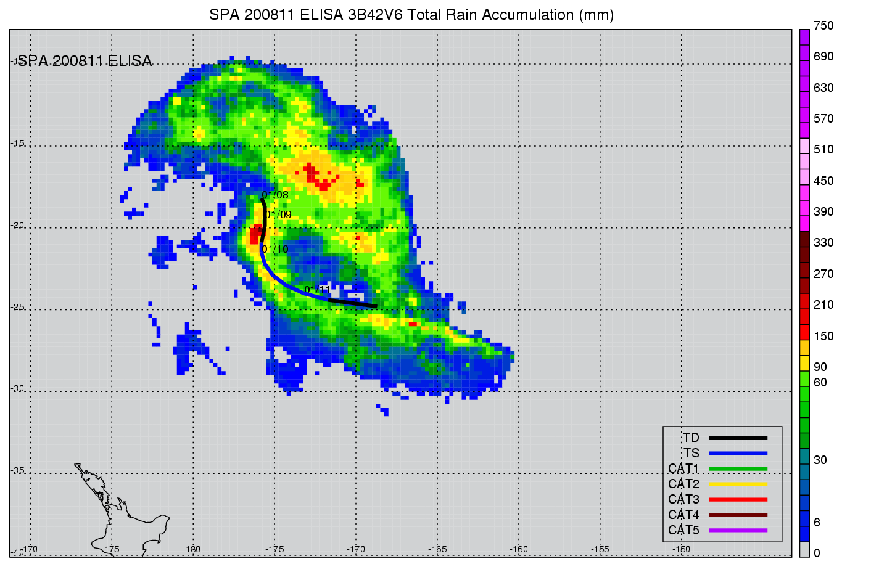Select the 01/09 track date label
Image resolution: width=879 pixels, height=588 pixels.
(279, 215)
